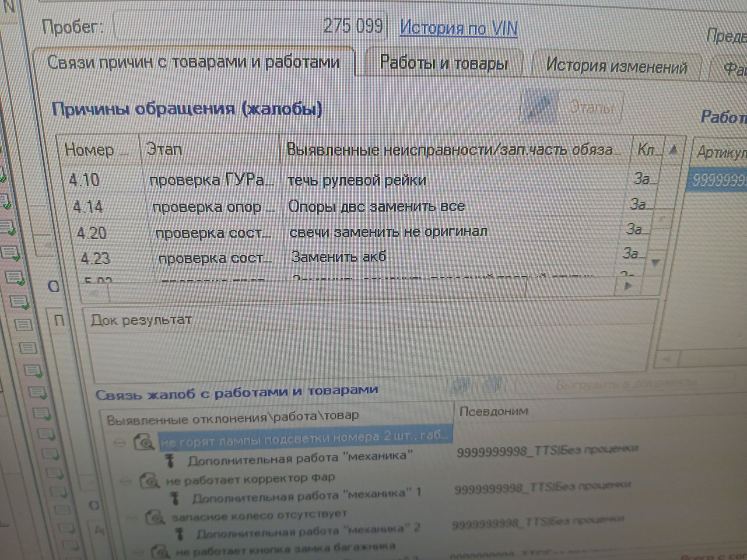This screenshot has height=560, width=747.
Task: Click the pencil icon beside Этапы
Action: (x=540, y=106)
